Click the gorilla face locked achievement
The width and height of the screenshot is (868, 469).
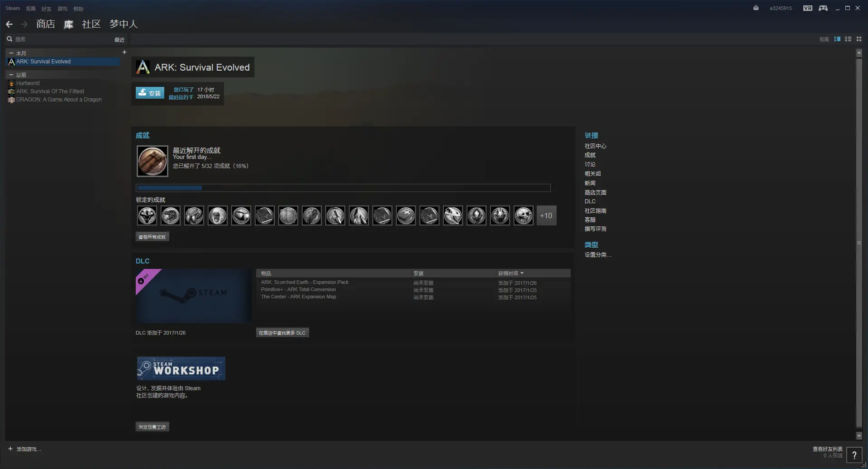(x=218, y=215)
